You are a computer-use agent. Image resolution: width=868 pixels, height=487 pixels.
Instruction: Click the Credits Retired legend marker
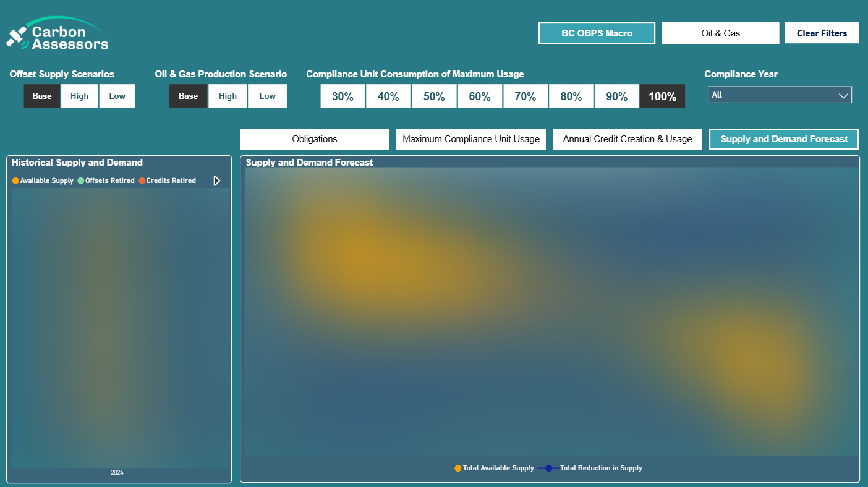(x=142, y=180)
